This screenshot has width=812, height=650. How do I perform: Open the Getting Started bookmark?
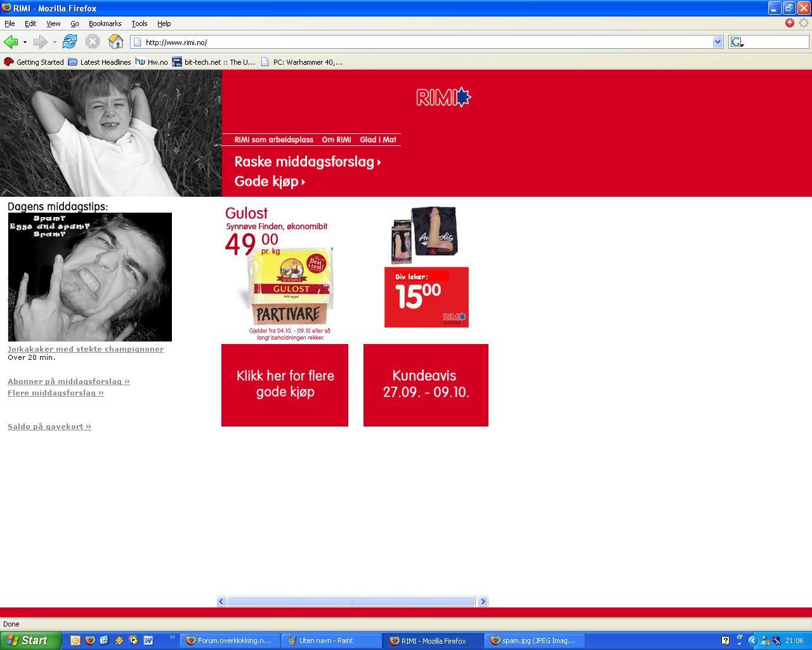tap(34, 62)
